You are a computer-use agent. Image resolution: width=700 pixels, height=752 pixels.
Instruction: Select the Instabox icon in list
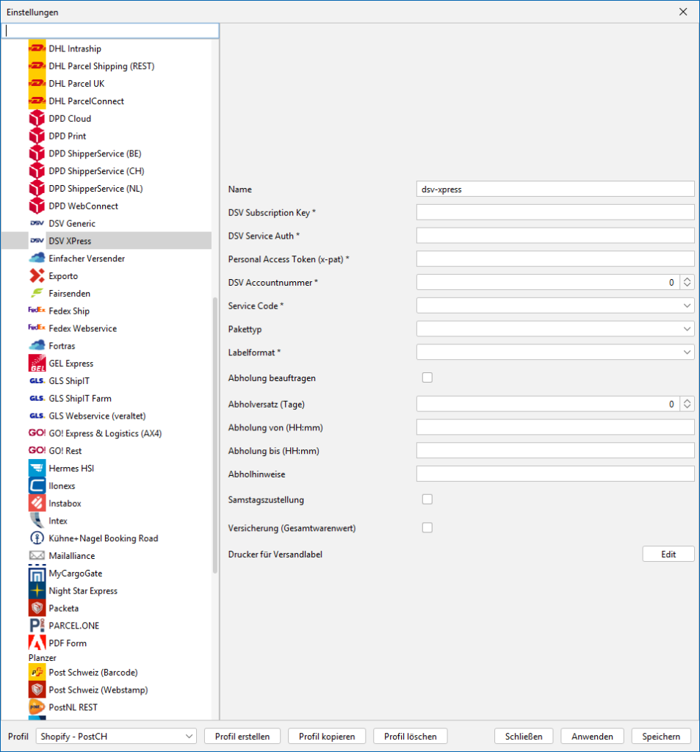pos(37,503)
